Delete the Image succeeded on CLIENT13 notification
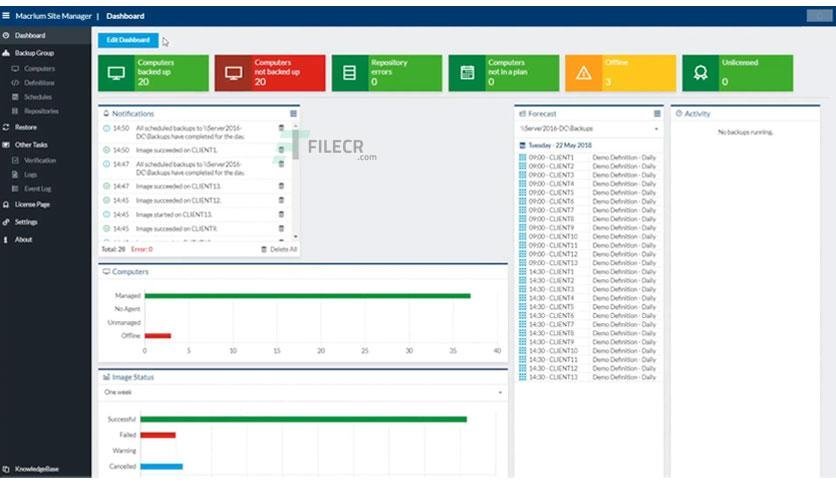Image resolution: width=836 pixels, height=484 pixels. 281,186
